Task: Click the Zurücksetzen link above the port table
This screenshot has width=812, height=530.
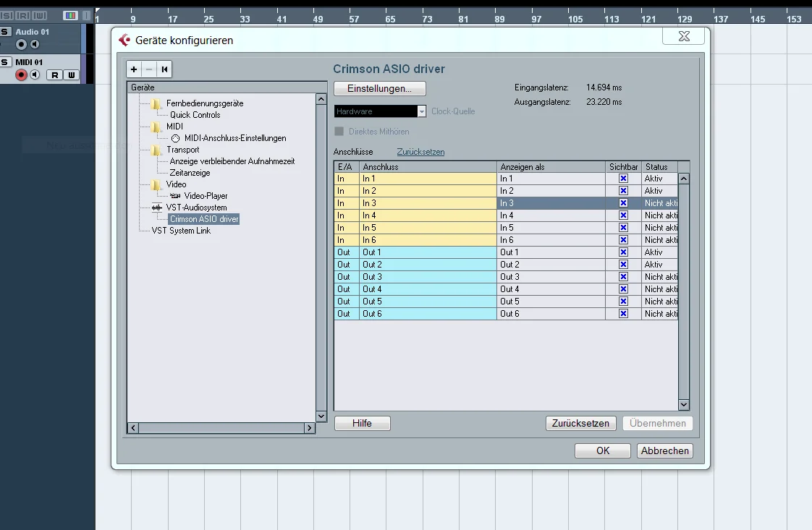Action: 420,152
